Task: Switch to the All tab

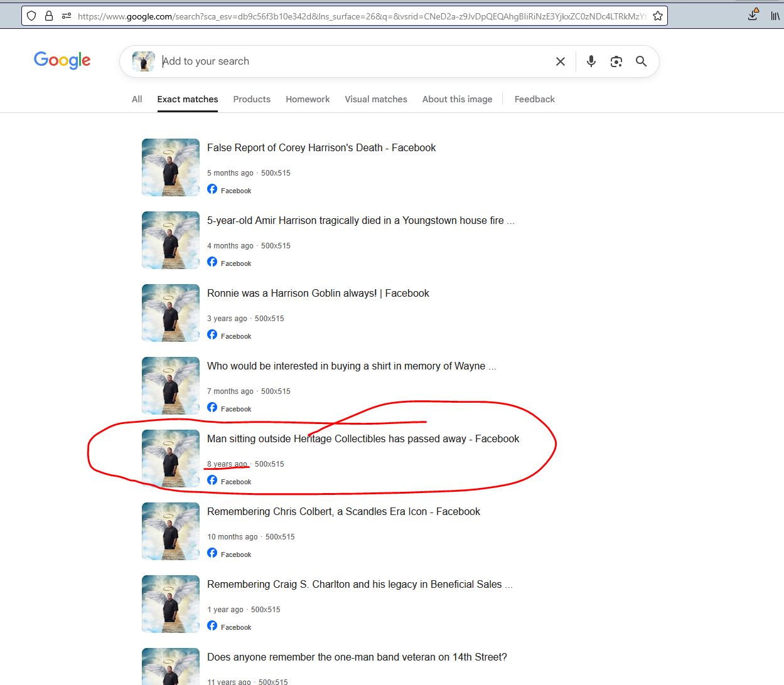Action: [x=137, y=99]
